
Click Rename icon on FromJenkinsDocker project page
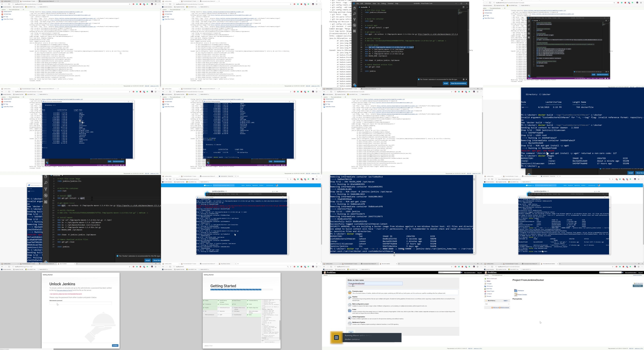pyautogui.click(x=485, y=296)
